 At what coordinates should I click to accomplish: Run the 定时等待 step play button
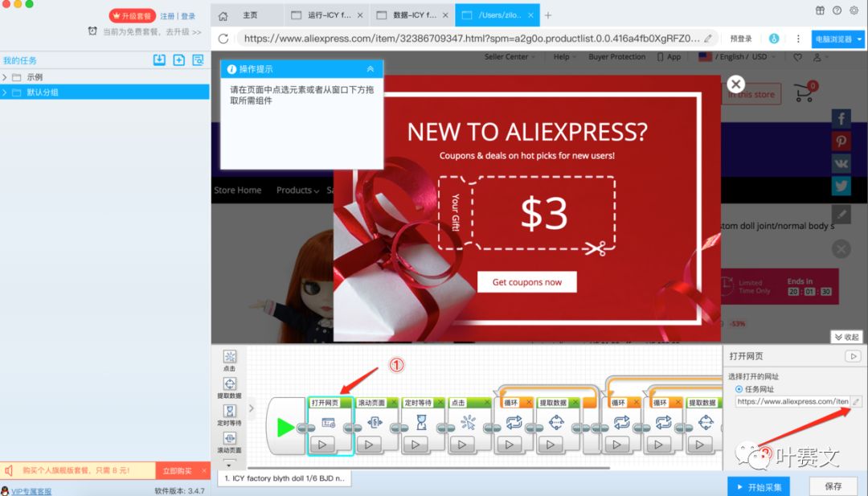point(416,445)
